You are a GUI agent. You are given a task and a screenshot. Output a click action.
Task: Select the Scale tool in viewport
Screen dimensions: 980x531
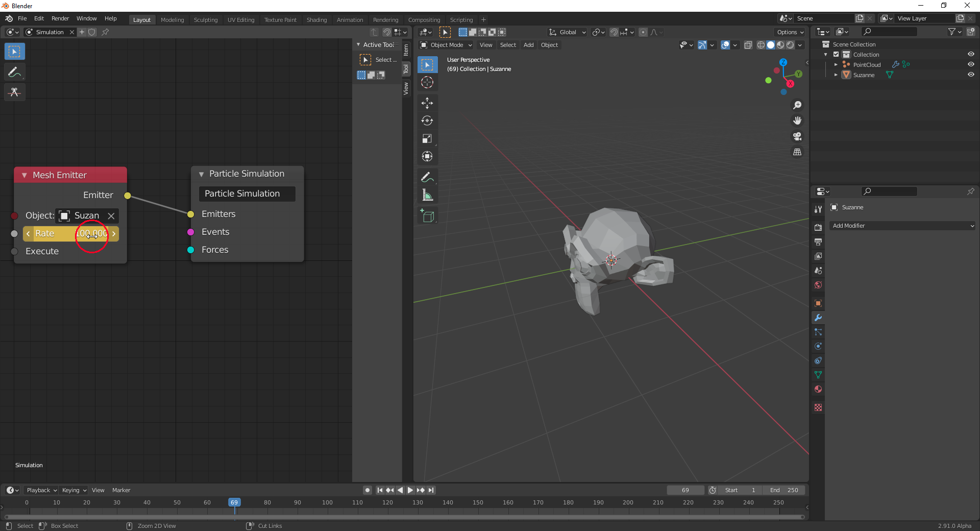(x=427, y=139)
